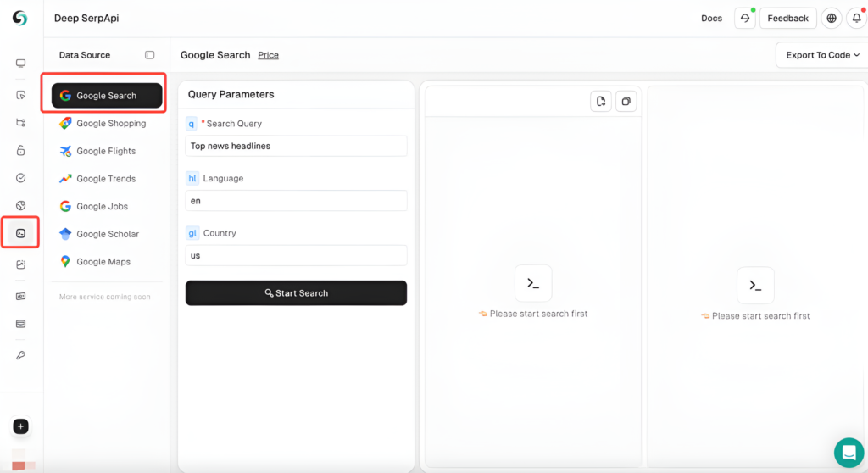Click 'More service coming soon' text
The width and height of the screenshot is (868, 473).
(104, 297)
